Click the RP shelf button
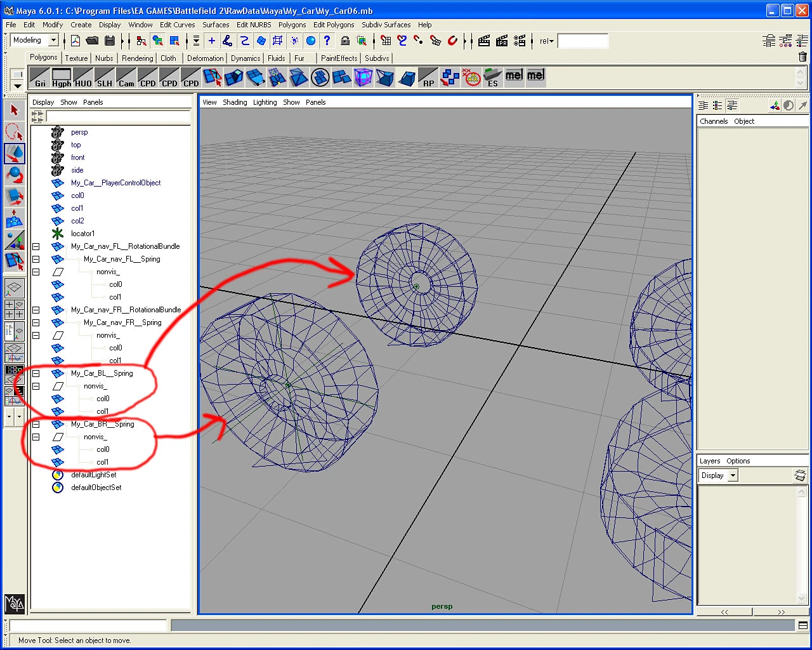 [x=428, y=77]
